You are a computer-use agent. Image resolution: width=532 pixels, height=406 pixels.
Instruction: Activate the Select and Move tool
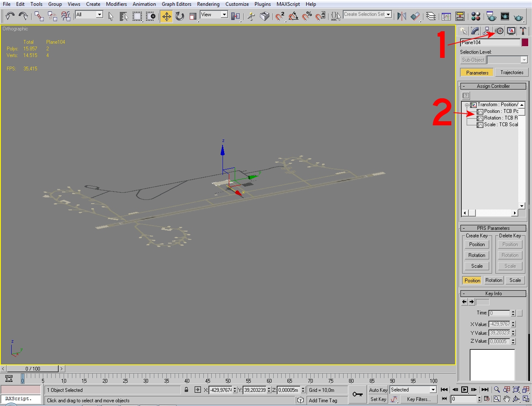[166, 16]
